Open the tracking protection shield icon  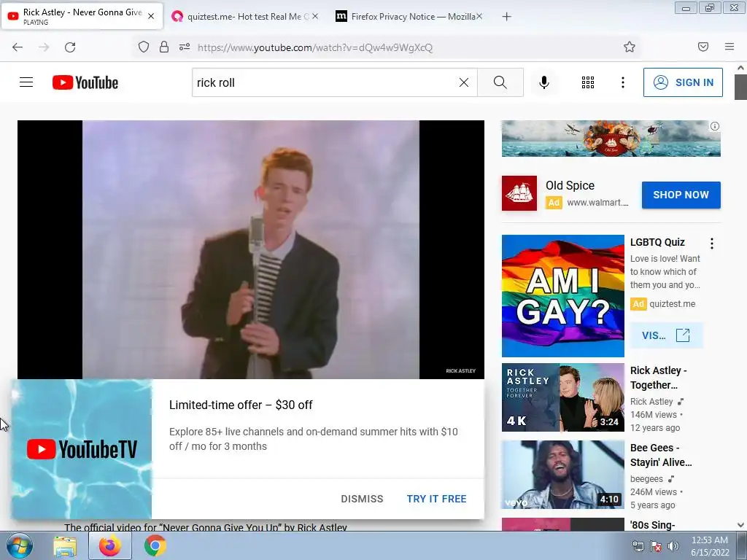(144, 47)
